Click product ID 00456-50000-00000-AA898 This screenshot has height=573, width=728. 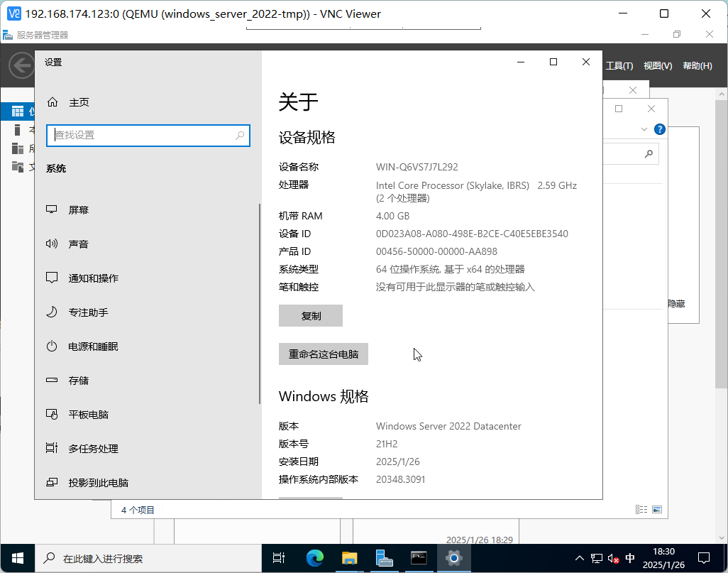436,251
